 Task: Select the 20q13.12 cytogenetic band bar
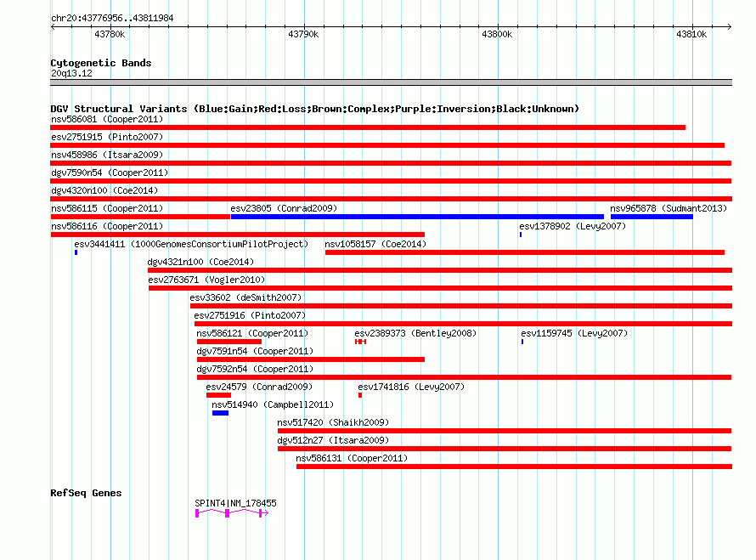coord(391,82)
